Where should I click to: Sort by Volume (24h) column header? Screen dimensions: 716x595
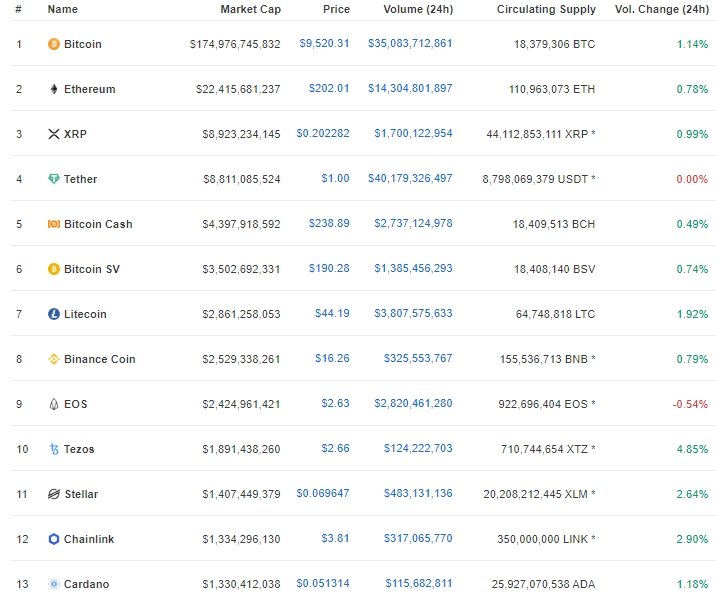coord(417,9)
